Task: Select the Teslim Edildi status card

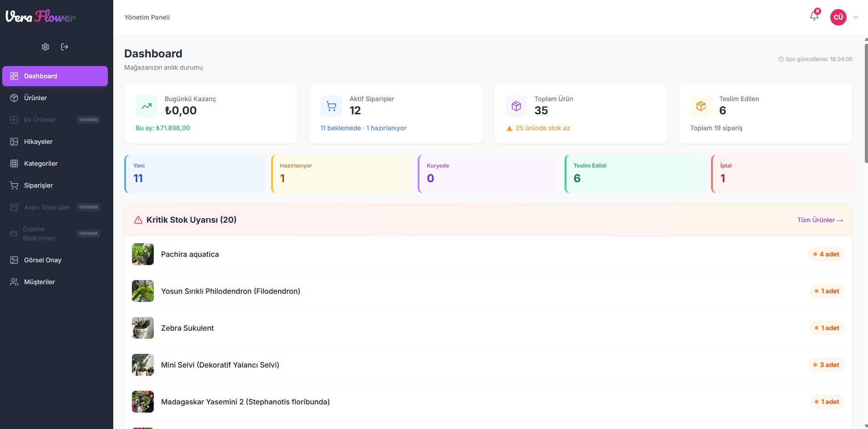Action: click(635, 174)
